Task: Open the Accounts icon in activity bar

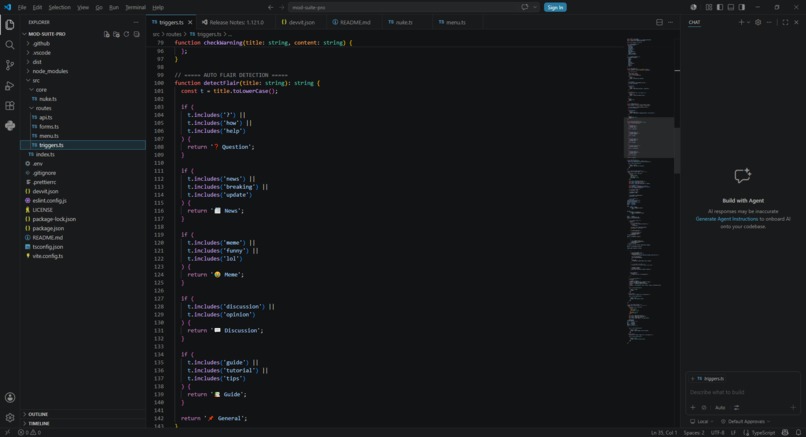Action: pos(10,397)
